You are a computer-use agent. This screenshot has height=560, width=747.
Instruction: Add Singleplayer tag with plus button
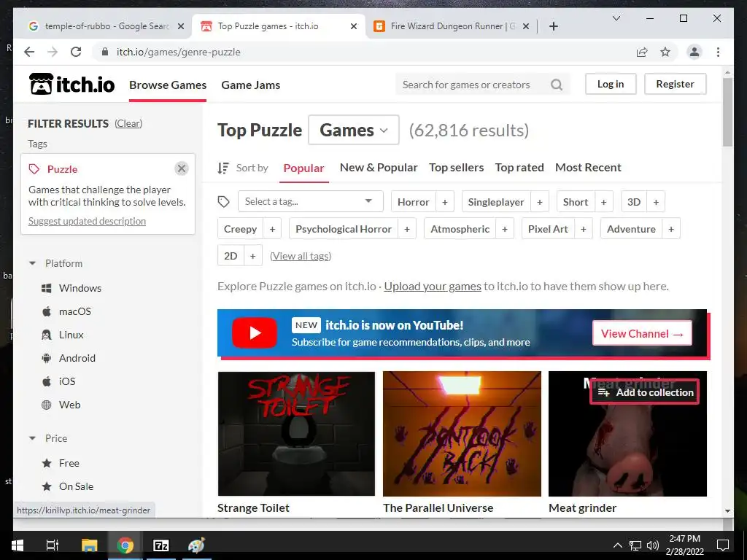(x=540, y=202)
